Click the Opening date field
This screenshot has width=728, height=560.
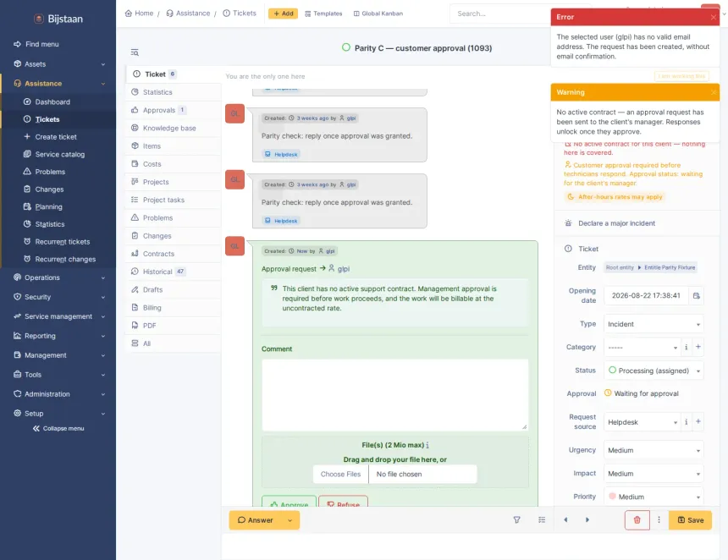(x=646, y=295)
